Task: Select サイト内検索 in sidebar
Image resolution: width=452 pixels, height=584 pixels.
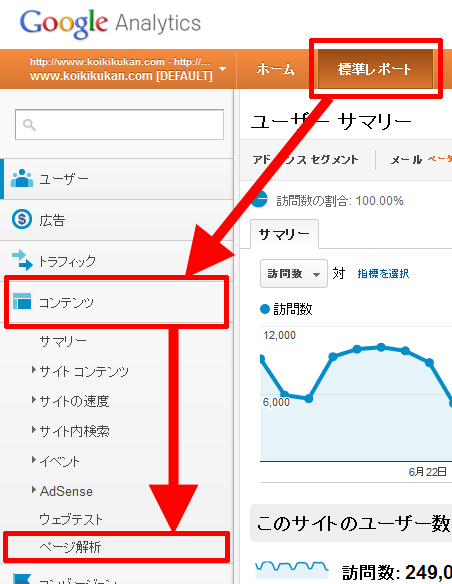Action: pos(74,431)
